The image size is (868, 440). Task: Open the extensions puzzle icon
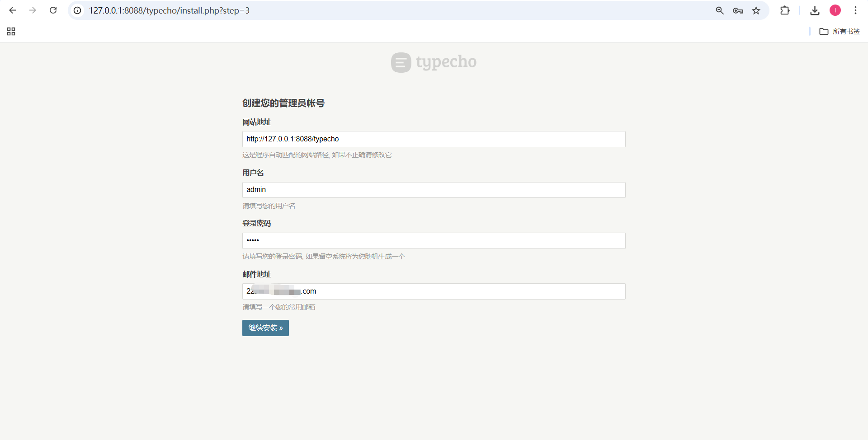[x=785, y=10]
